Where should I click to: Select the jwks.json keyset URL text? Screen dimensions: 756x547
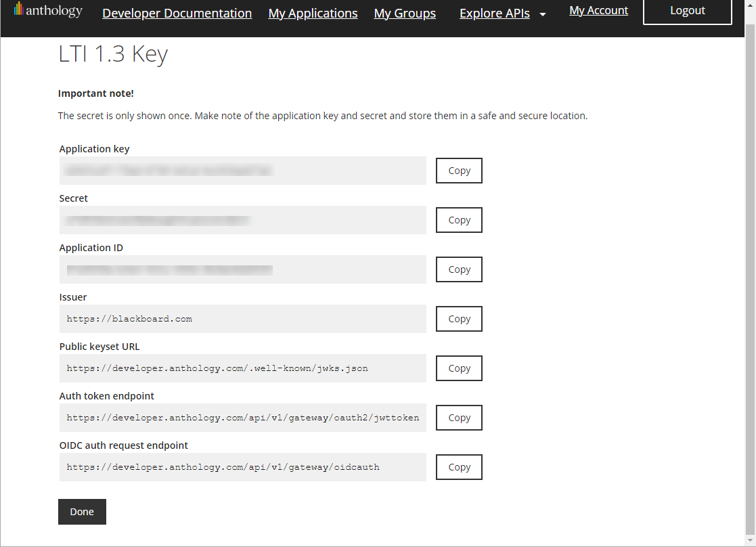coord(217,368)
